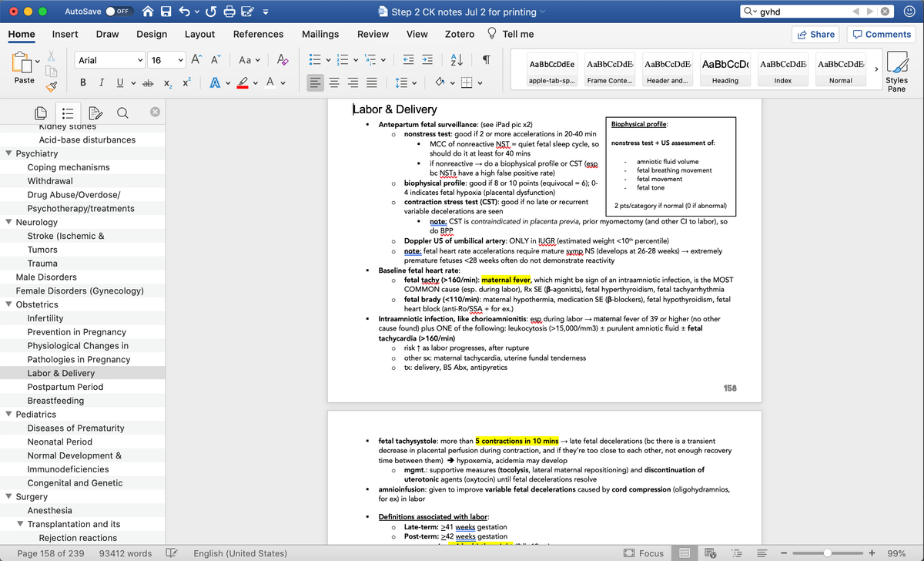Enter Focus mode
This screenshot has height=561, width=924.
coord(643,553)
